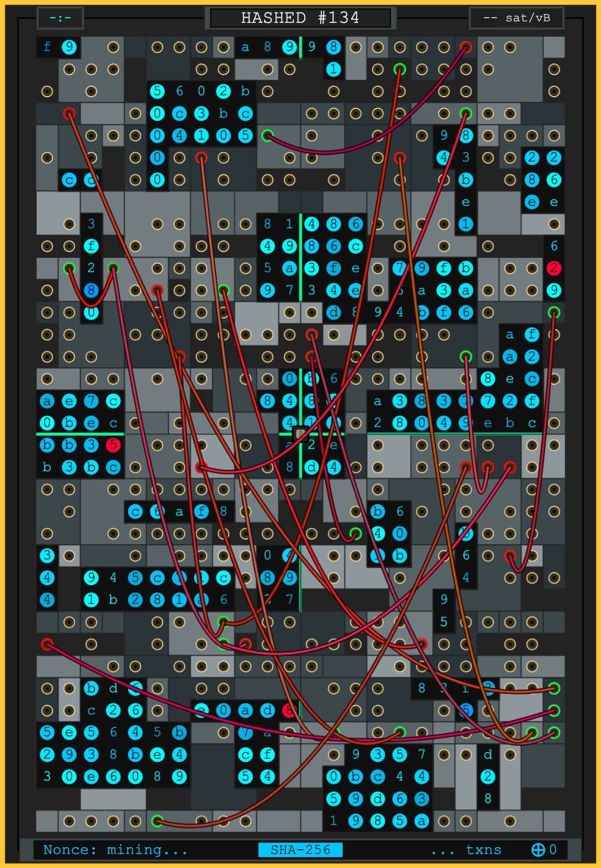Toggle the red 2 circle on right column
This screenshot has height=868, width=601.
[x=554, y=268]
